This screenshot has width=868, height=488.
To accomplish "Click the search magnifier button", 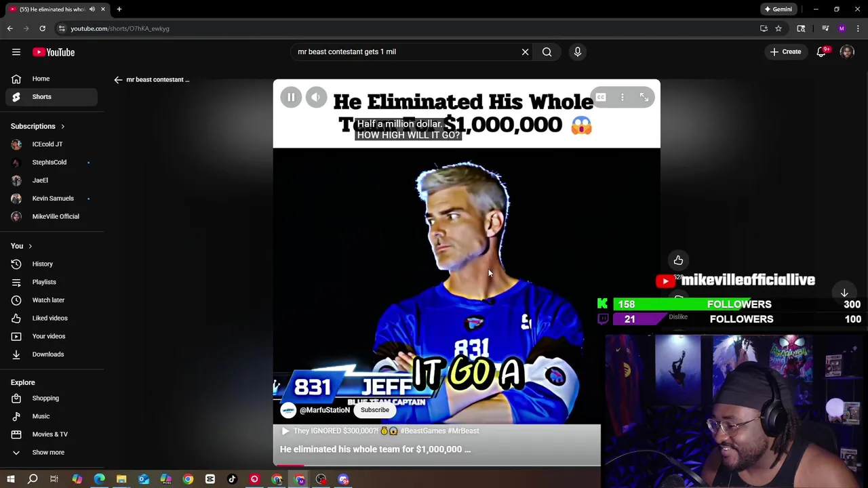I will pyautogui.click(x=547, y=52).
